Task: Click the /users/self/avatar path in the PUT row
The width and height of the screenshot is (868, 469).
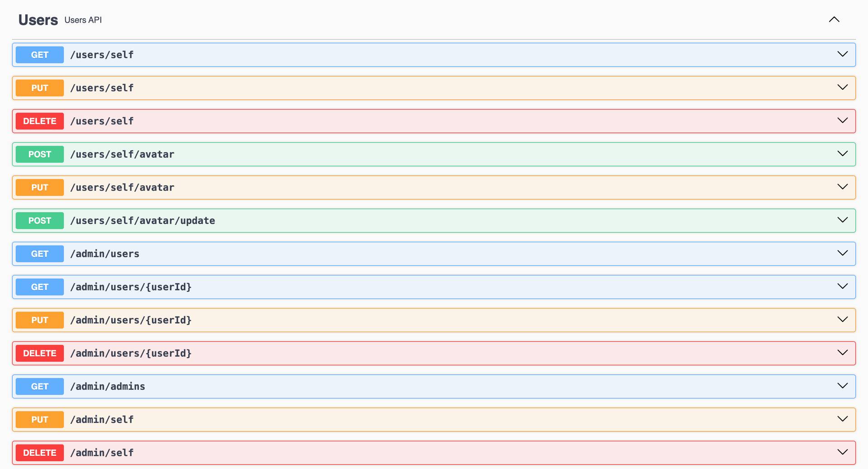Action: tap(122, 187)
